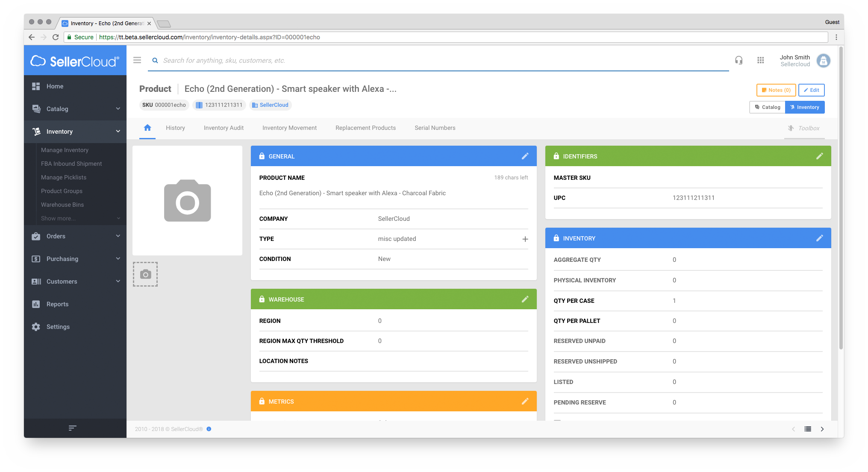Select the Replacement Products tab
868x472 pixels.
[x=365, y=128]
